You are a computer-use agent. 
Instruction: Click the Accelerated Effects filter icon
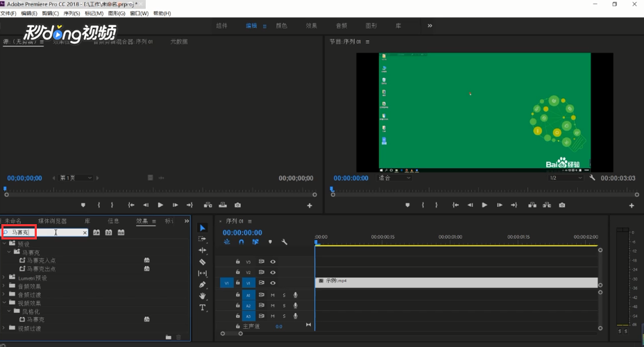(96, 232)
